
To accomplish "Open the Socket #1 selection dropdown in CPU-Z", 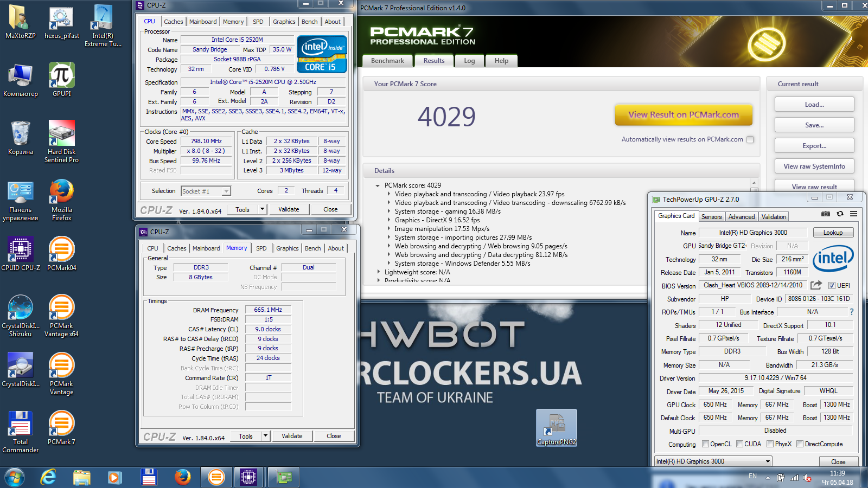I will pos(206,191).
